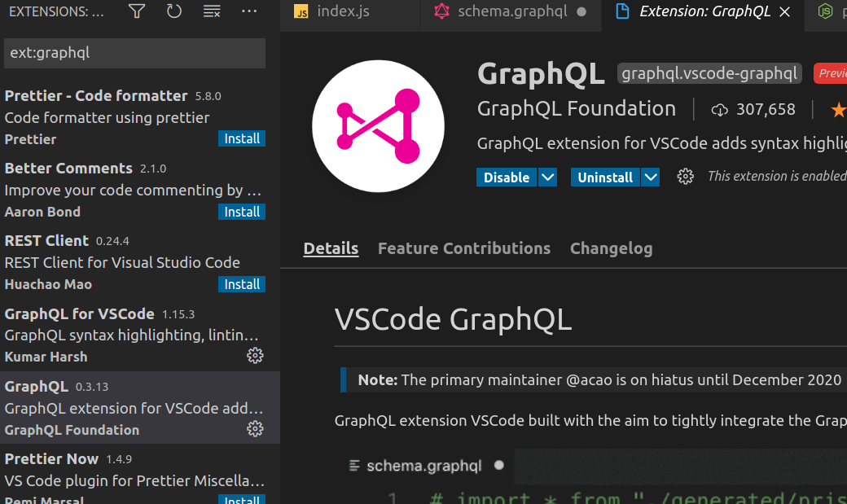Uninstall the GraphQL extension
The image size is (847, 504).
(x=605, y=177)
